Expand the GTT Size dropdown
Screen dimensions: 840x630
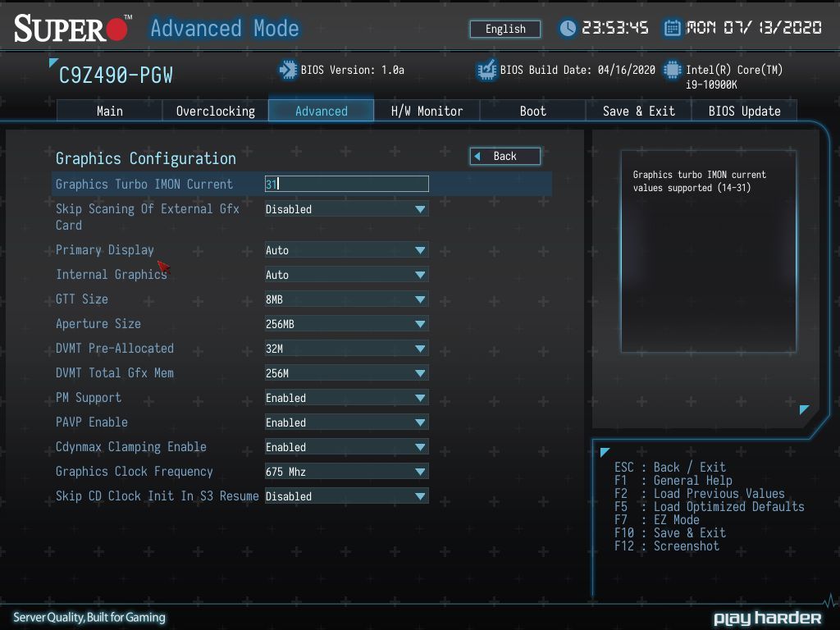347,299
